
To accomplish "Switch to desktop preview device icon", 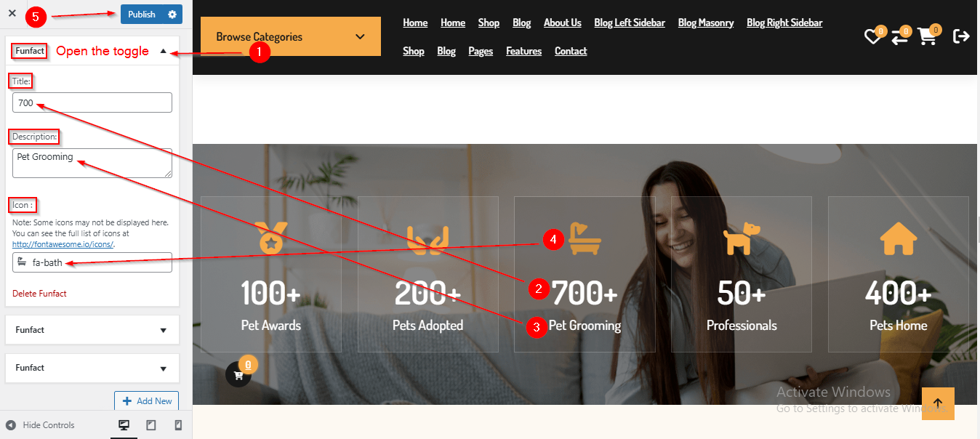I will [124, 425].
